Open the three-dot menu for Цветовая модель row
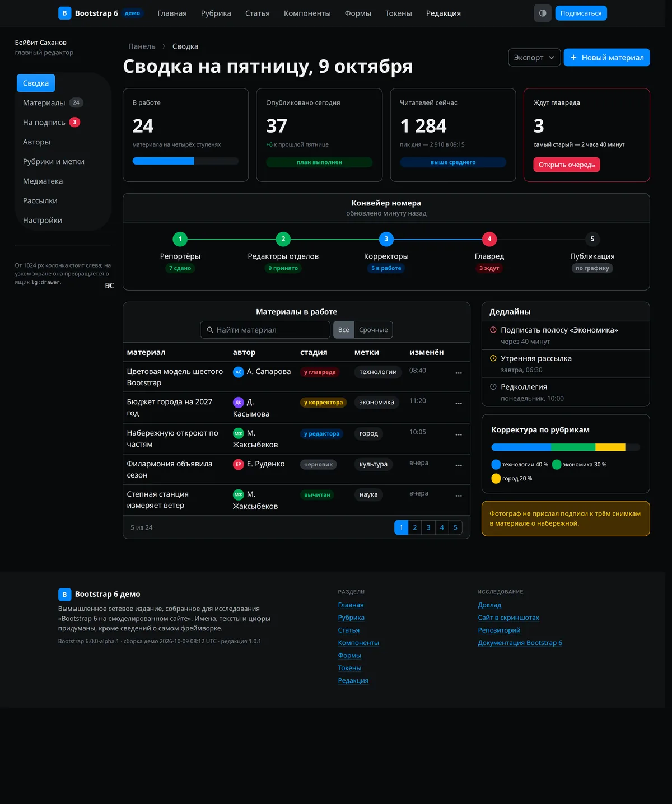The height and width of the screenshot is (804, 672). [459, 373]
